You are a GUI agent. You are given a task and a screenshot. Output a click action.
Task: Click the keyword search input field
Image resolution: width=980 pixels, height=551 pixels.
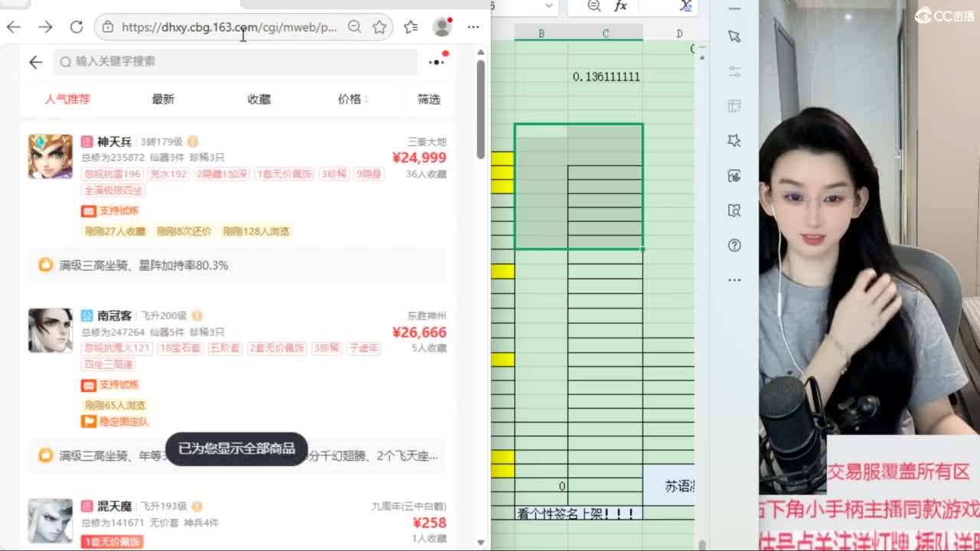click(x=235, y=61)
